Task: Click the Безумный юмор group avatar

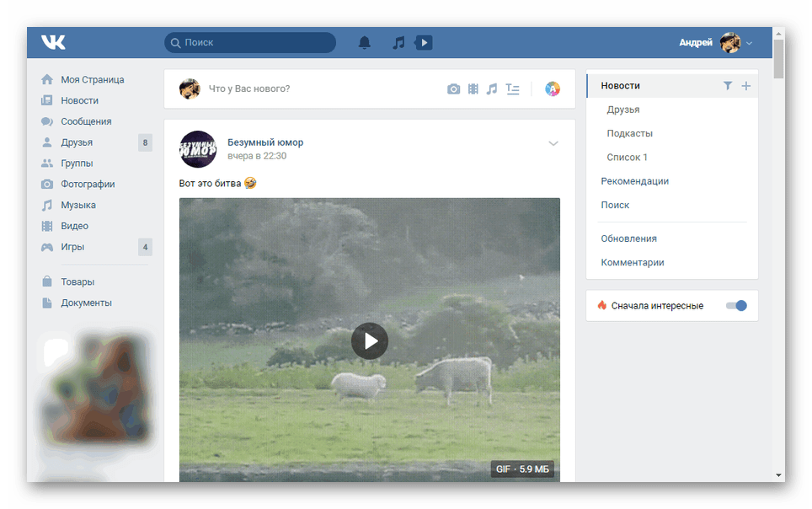Action: point(198,149)
